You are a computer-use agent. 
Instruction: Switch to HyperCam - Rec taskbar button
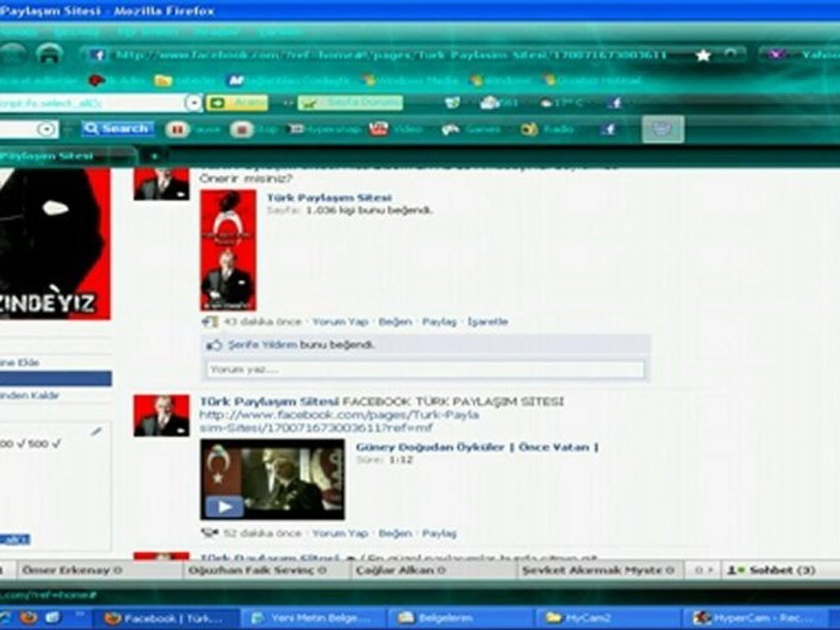[x=755, y=619]
